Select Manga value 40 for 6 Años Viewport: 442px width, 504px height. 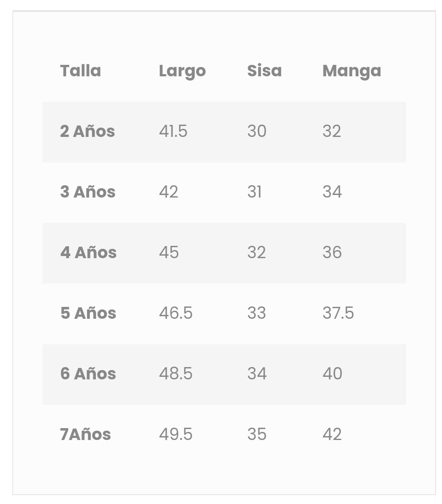coord(332,374)
